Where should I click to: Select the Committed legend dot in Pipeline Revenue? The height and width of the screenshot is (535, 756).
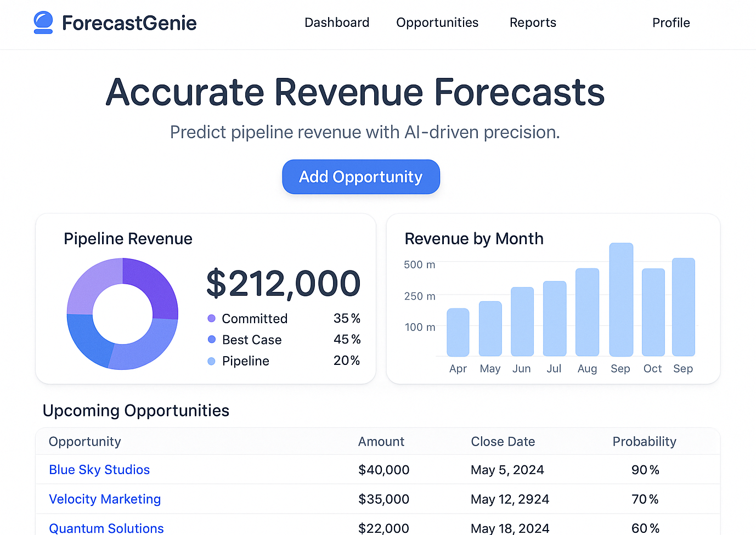211,318
